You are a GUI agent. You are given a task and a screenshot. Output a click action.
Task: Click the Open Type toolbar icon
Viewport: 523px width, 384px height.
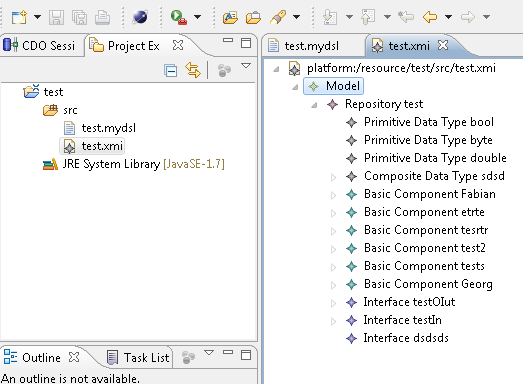(230, 17)
